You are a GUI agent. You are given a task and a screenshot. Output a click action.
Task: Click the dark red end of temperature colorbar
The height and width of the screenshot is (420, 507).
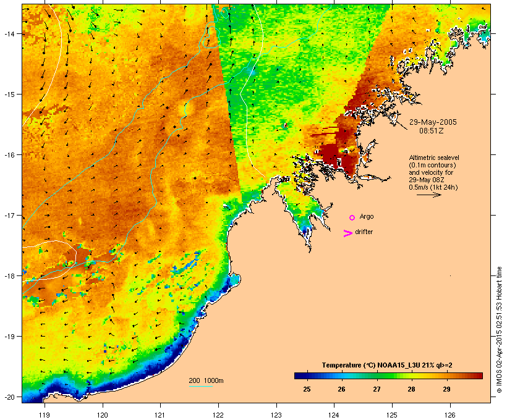(478, 376)
